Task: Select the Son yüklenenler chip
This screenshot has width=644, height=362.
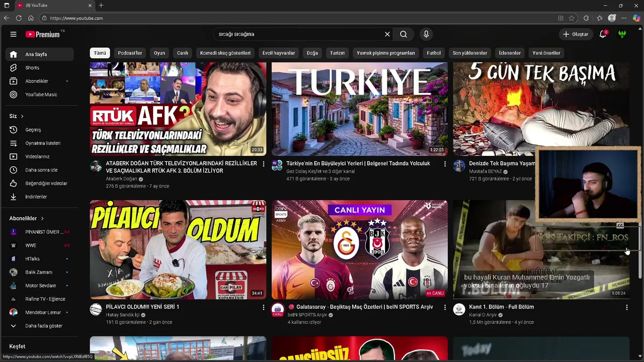Action: (x=470, y=53)
